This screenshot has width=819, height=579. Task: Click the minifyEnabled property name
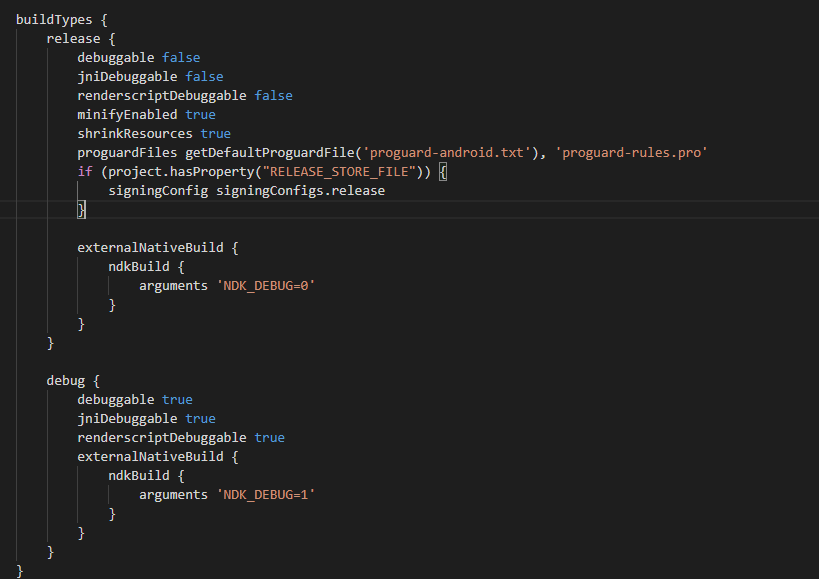(127, 115)
